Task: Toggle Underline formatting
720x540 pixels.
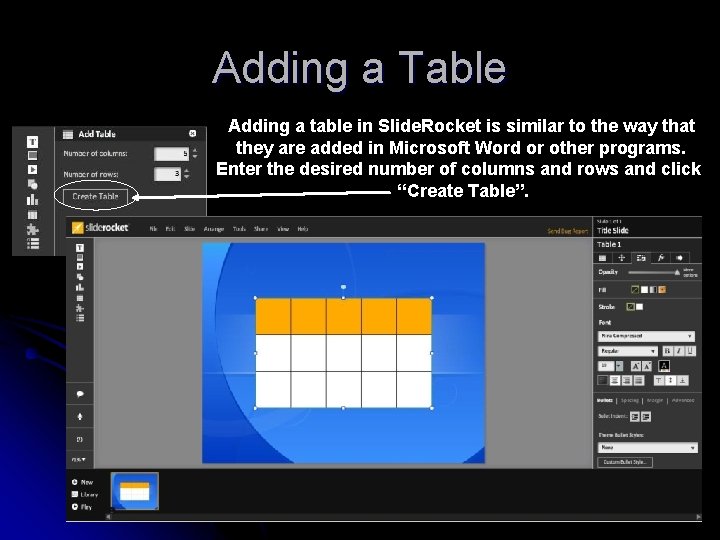Action: pyautogui.click(x=690, y=351)
